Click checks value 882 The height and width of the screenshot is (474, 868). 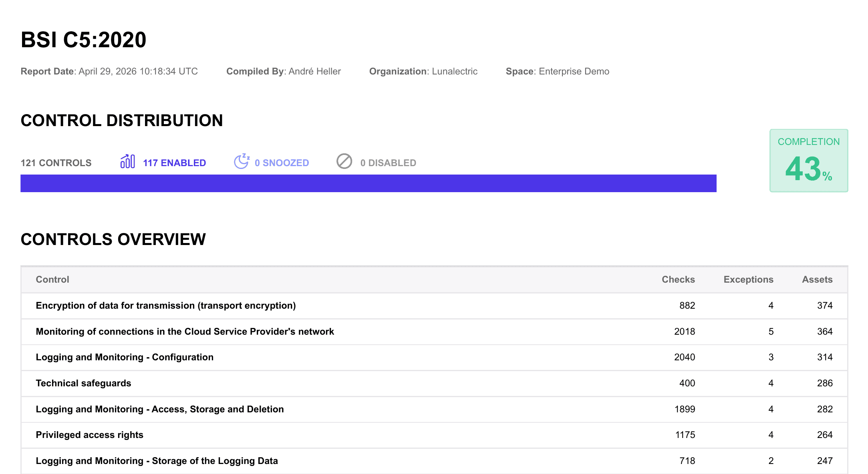[687, 305]
